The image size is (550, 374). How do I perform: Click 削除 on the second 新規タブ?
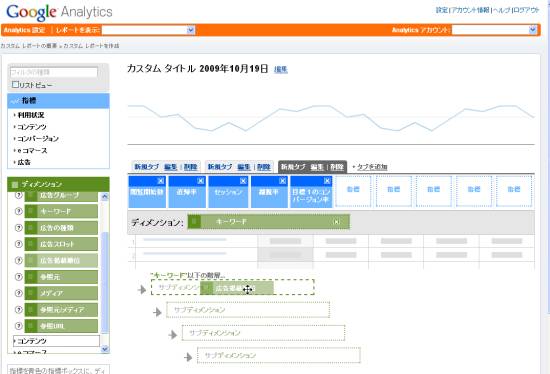263,167
